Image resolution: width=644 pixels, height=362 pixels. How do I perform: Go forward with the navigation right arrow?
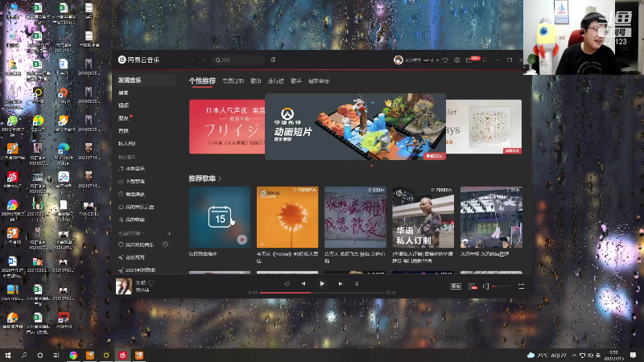(204, 60)
